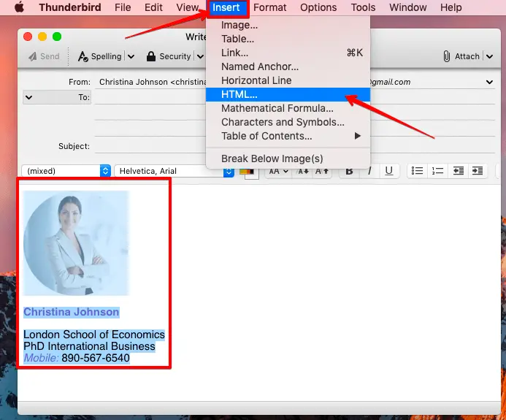The width and height of the screenshot is (506, 420).
Task: Choose Mathematical Formula... entry
Action: [x=288, y=108]
